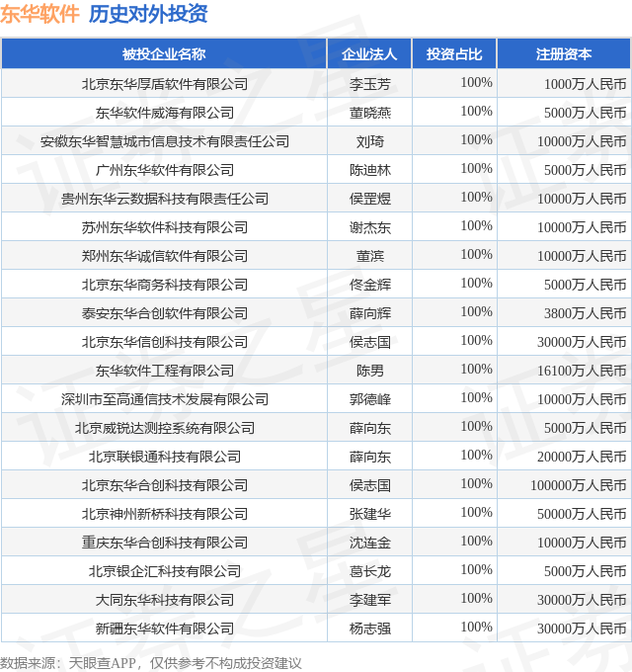
Task: Select legal person 沈连金
Action: click(370, 543)
